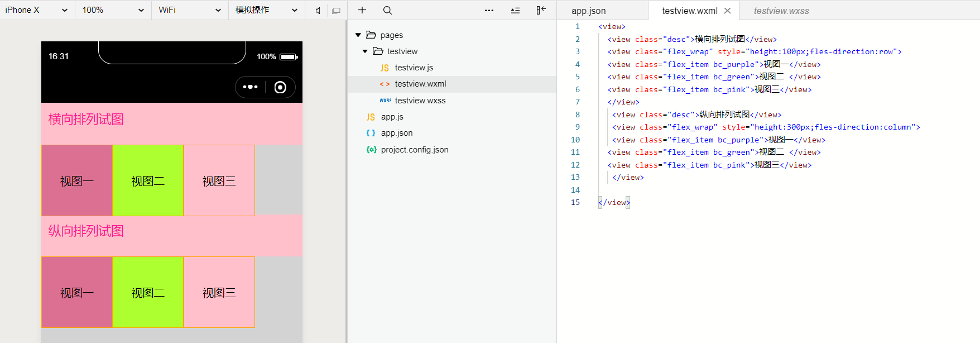The image size is (980, 343).
Task: Click code line with flex-direction:row style
Action: click(755, 51)
